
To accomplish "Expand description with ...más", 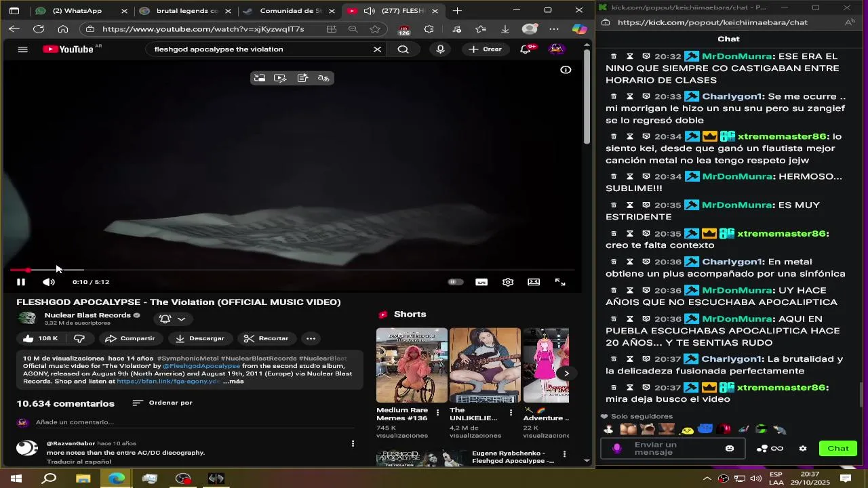I will (233, 381).
